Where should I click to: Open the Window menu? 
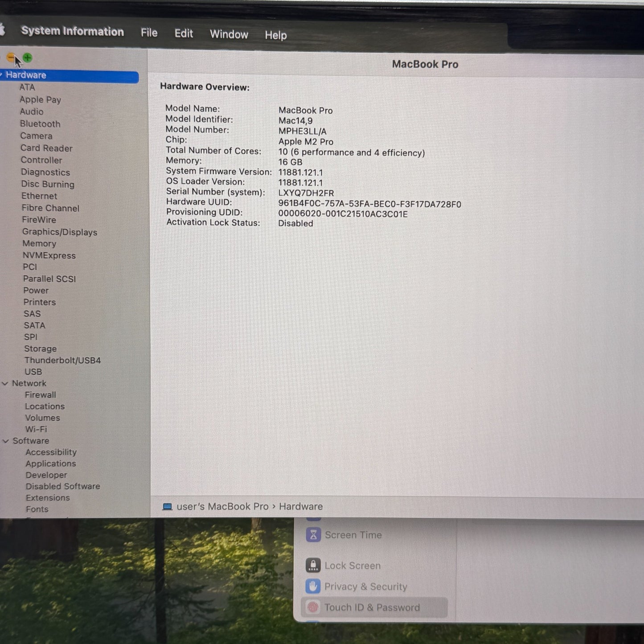coord(229,34)
